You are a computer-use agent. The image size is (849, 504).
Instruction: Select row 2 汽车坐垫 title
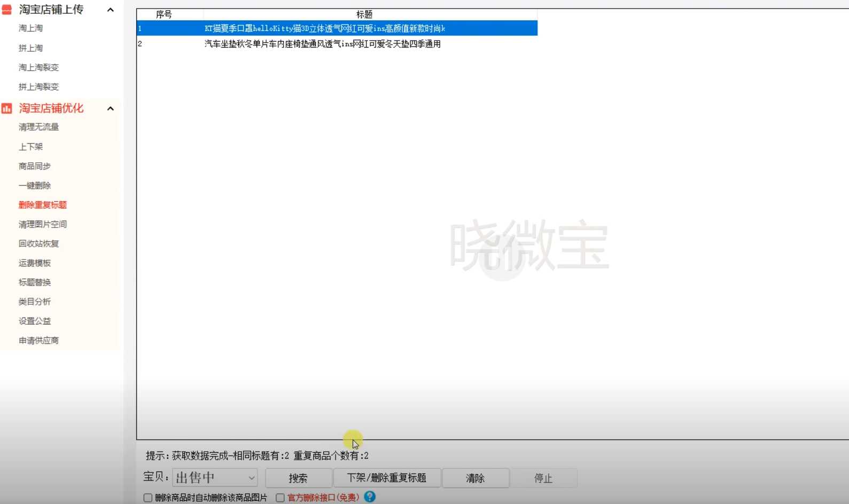[323, 44]
